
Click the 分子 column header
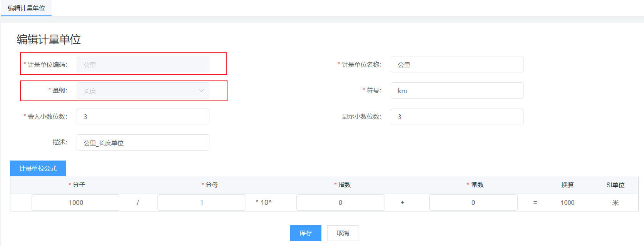[x=79, y=185]
